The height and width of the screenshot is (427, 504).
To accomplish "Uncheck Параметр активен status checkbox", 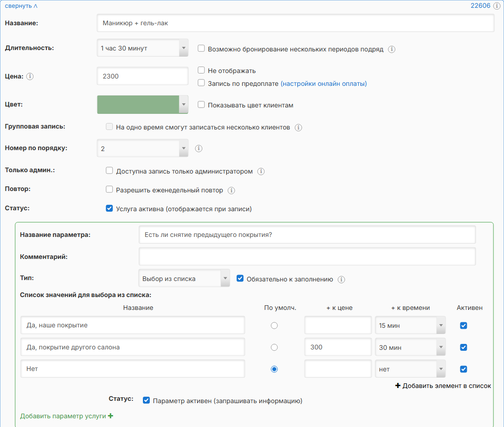I will point(146,400).
